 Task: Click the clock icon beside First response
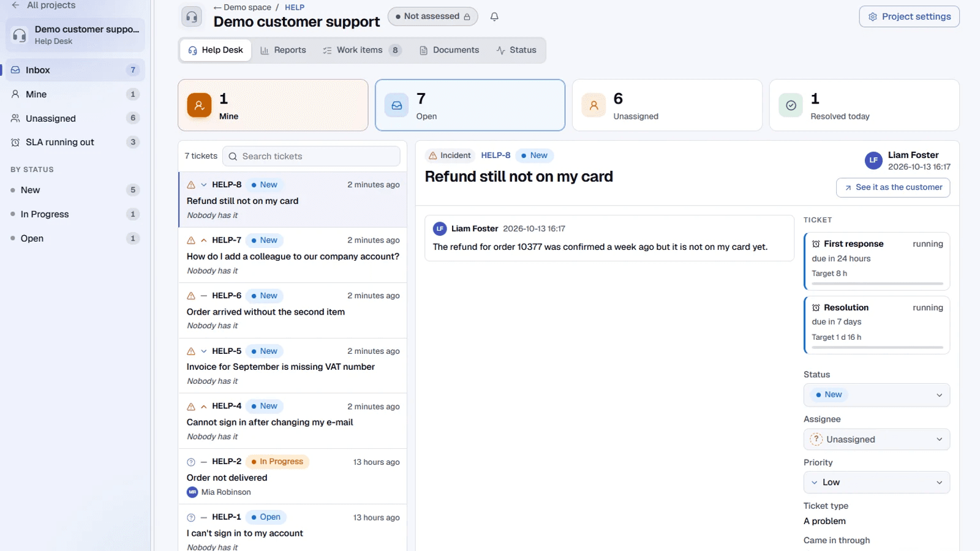click(x=816, y=244)
